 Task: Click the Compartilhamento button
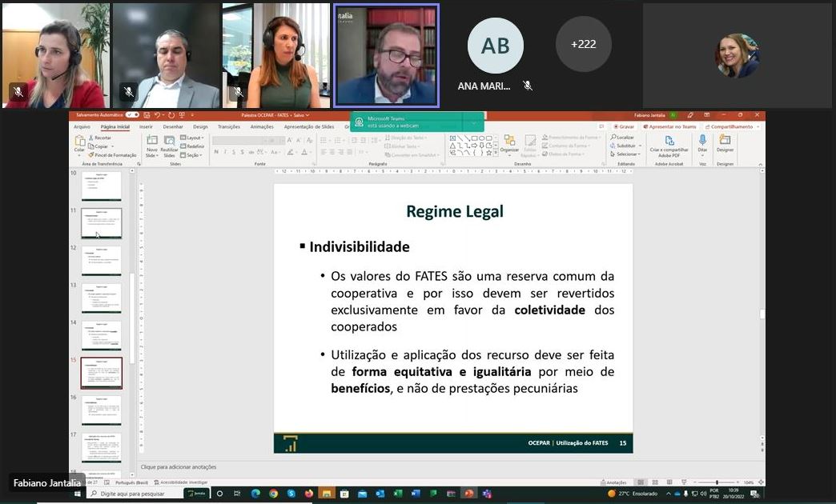click(732, 126)
